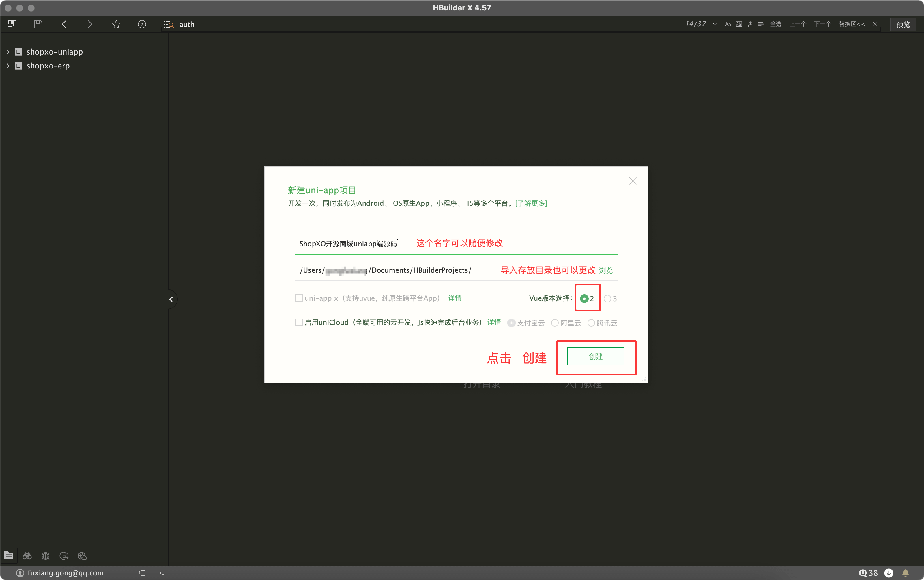Click the green 创建 button
Image resolution: width=924 pixels, height=580 pixels.
(595, 356)
